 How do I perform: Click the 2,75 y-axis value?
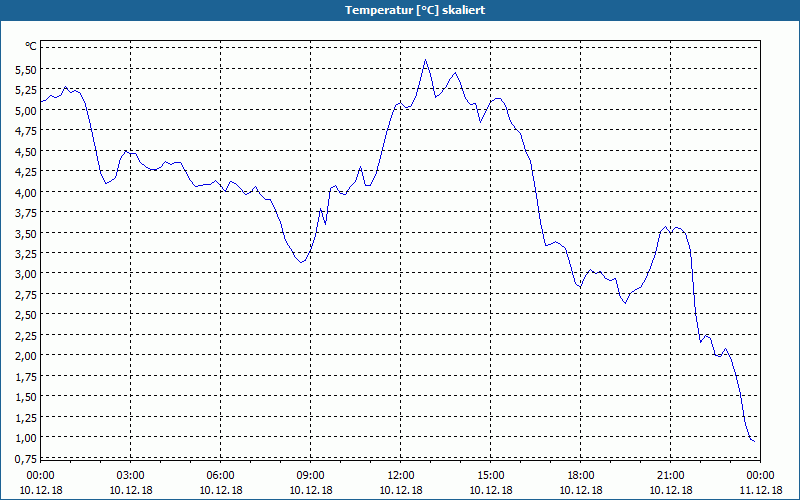[x=26, y=294]
